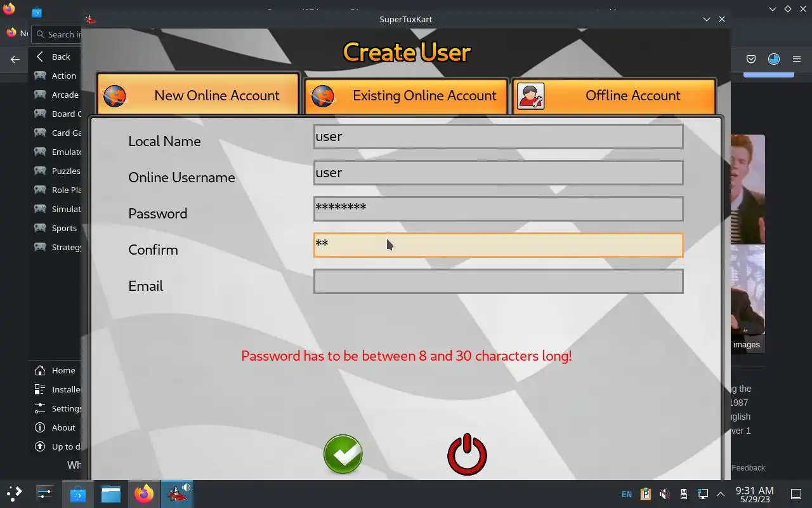Click the Password input field
The height and width of the screenshot is (508, 812).
click(498, 209)
